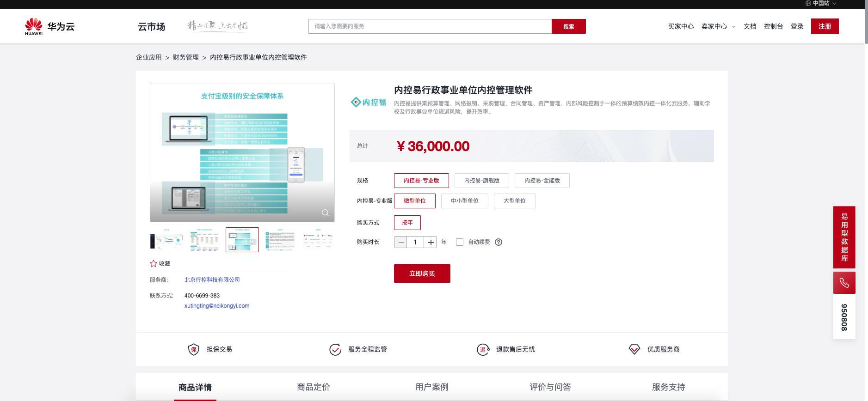Choose 大型单位 option
Screen dimensions: 868x401
(x=515, y=201)
